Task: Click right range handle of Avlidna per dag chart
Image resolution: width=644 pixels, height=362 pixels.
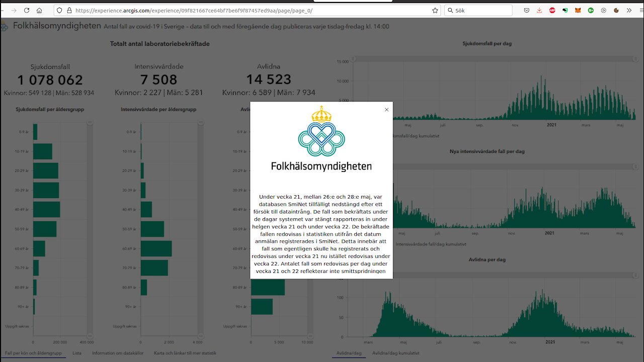Action: coord(635,276)
